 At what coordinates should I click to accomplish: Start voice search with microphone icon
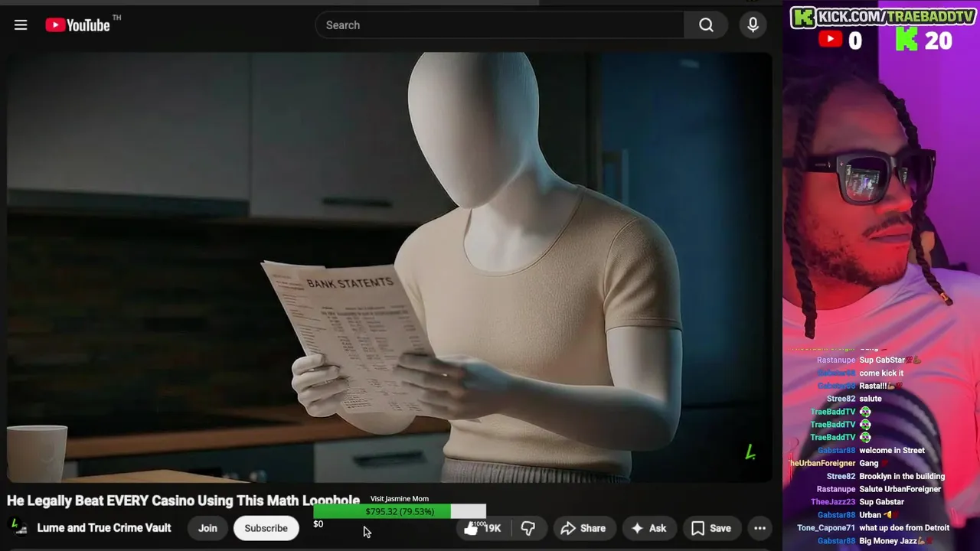point(753,25)
